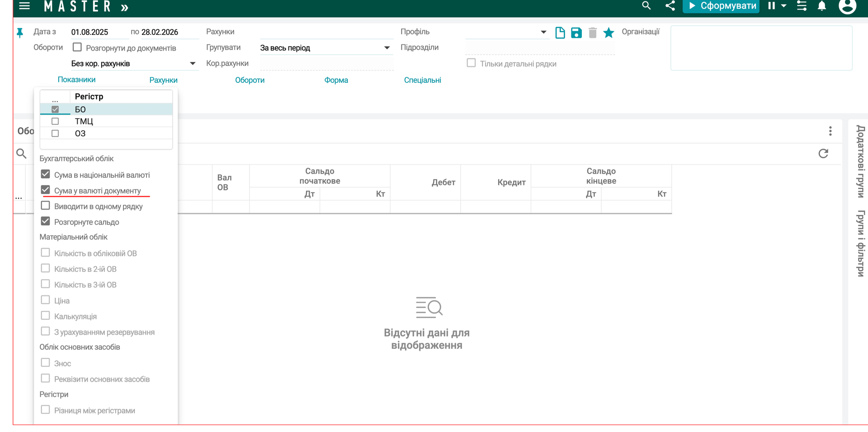Click the new profile document icon
The image size is (868, 432).
pos(560,33)
